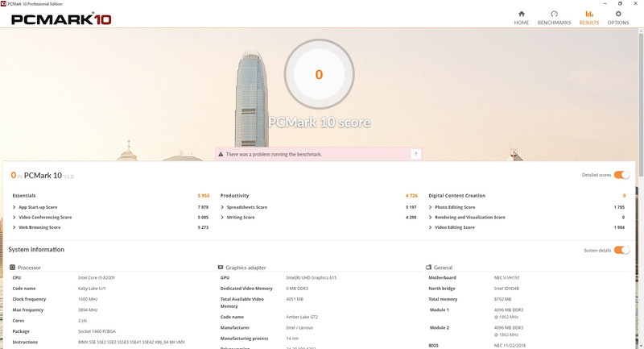
Task: Click the Package value Socket 1440 FCBGA
Action: pyautogui.click(x=97, y=331)
